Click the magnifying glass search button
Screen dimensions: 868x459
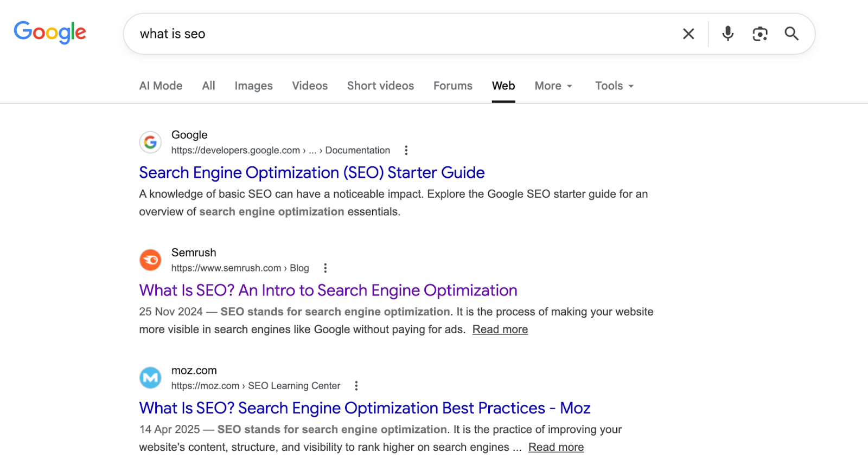tap(792, 34)
